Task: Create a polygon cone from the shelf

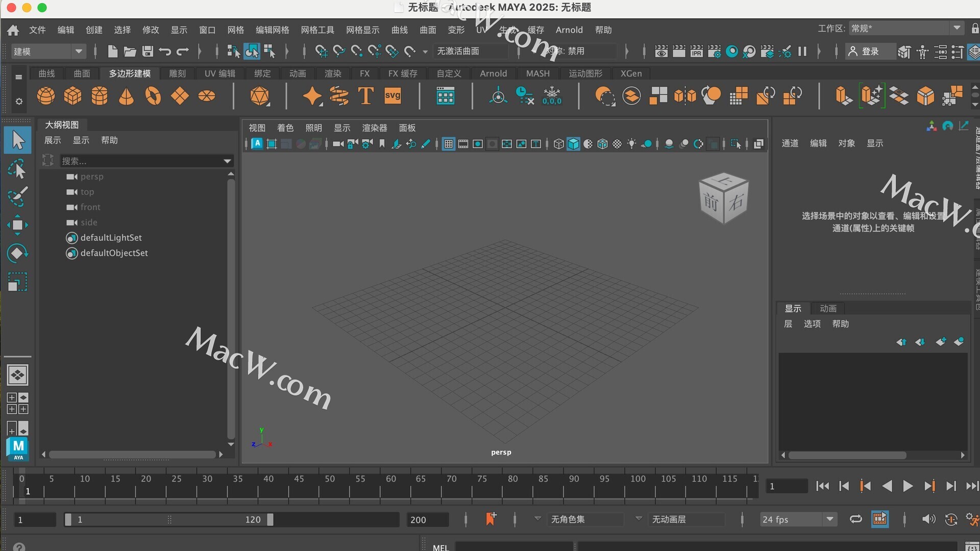Action: (126, 96)
